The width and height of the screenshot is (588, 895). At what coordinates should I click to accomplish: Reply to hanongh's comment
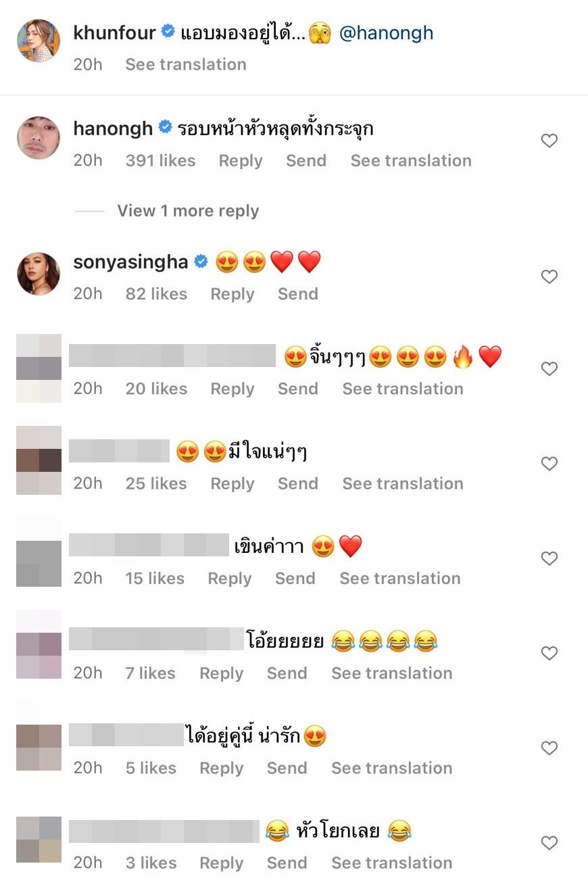pos(241,161)
